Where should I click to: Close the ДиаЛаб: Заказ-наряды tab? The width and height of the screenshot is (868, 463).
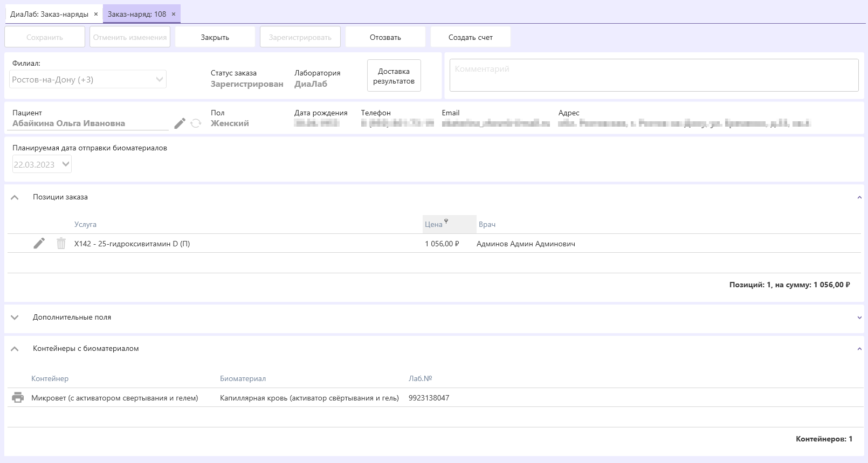click(96, 14)
